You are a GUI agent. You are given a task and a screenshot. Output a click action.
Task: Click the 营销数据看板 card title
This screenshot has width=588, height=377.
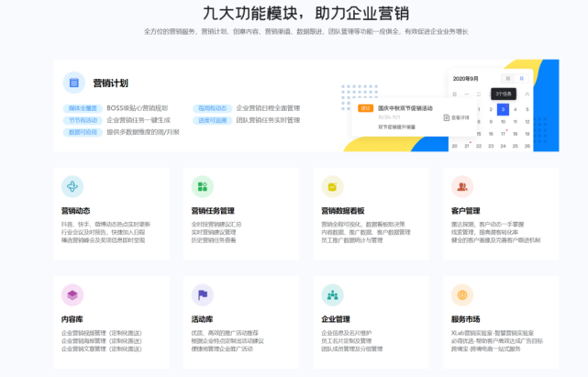click(343, 211)
